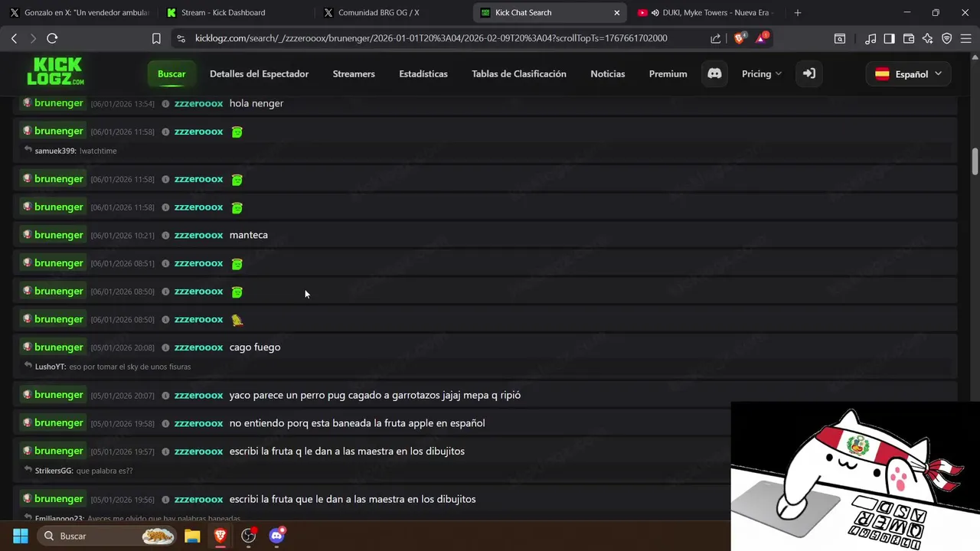
Task: Open the browser hamburger menu
Action: click(x=965, y=38)
